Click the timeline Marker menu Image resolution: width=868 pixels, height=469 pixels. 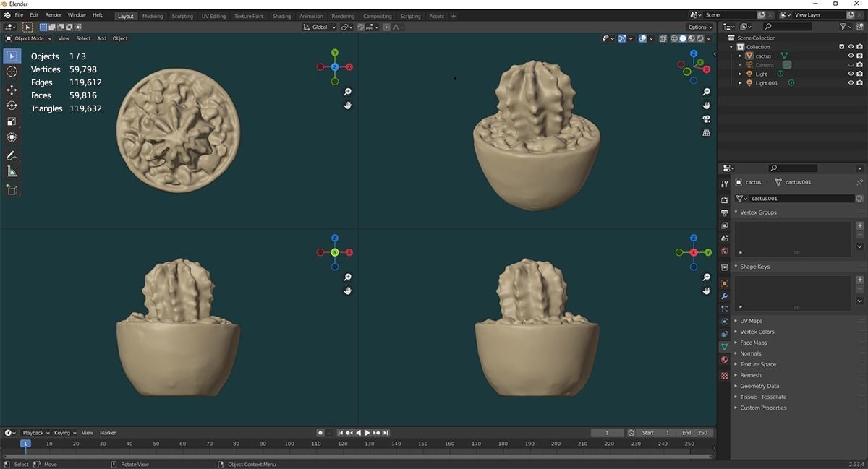[x=108, y=433]
